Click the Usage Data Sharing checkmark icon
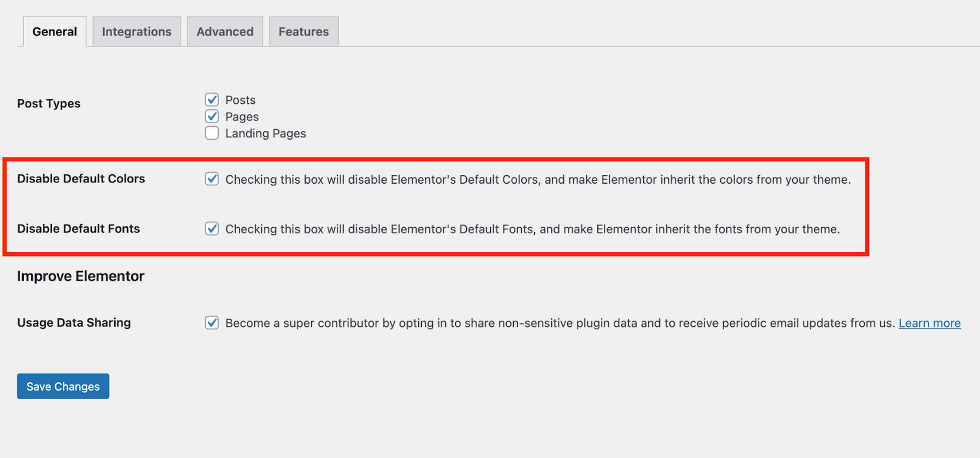Screen dimensions: 980x458 [212, 322]
